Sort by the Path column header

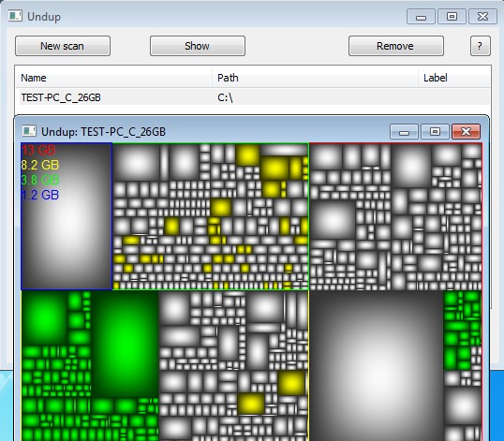[228, 78]
